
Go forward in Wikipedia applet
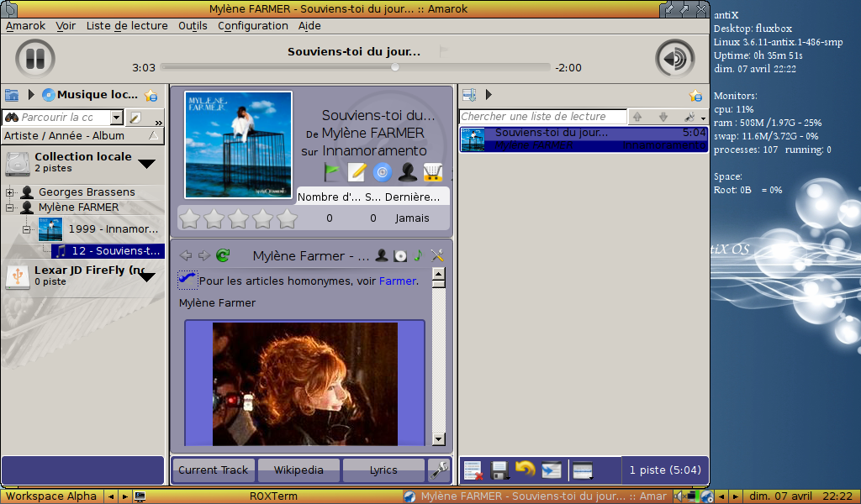click(204, 255)
